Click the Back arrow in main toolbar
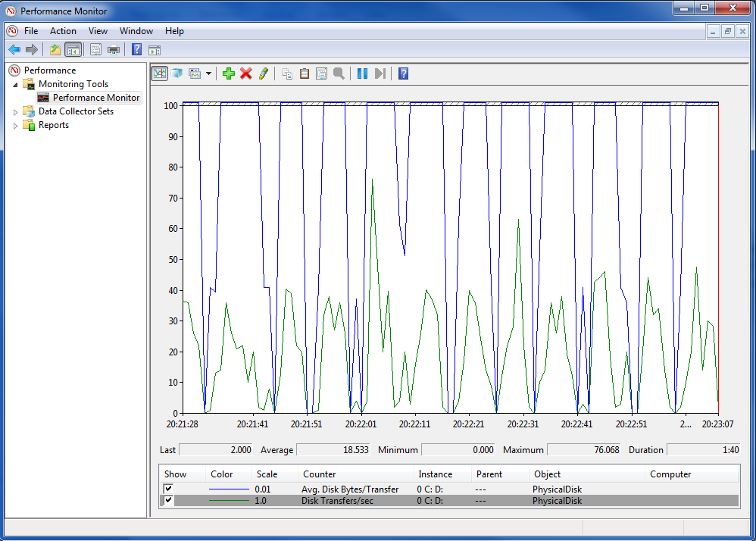The width and height of the screenshot is (756, 541). pos(14,50)
